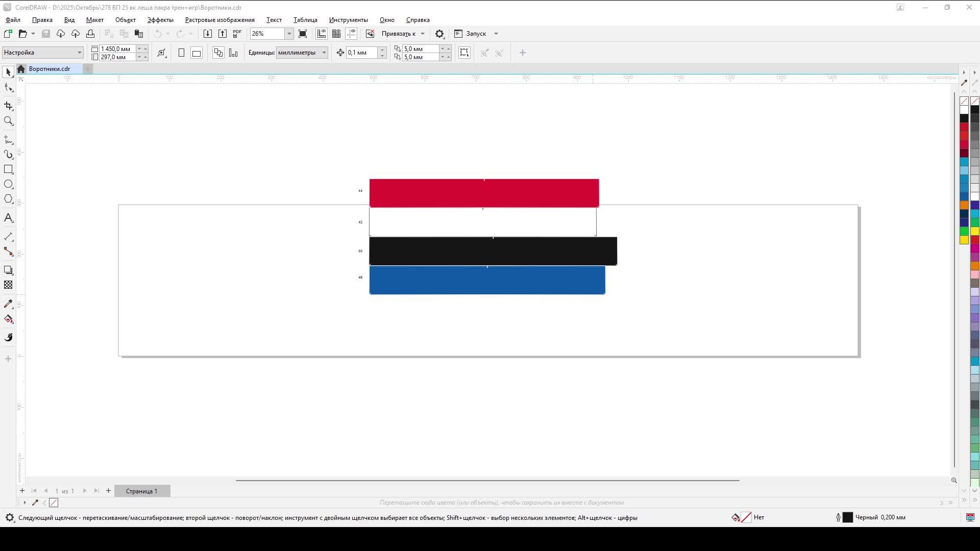Select the Crop tool

pyautogui.click(x=8, y=106)
